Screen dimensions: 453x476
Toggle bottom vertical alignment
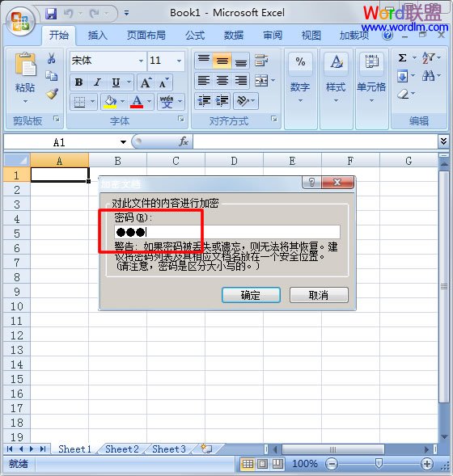coord(240,60)
